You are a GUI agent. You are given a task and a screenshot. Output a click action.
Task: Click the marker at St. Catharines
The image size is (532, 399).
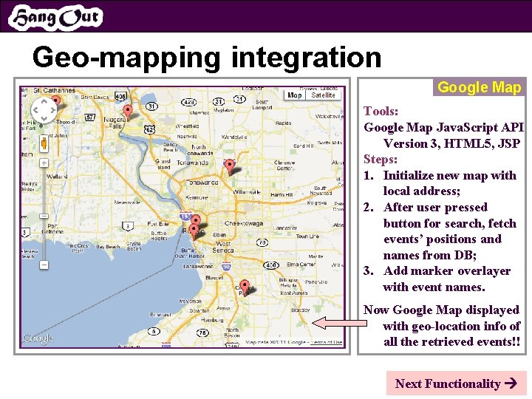pyautogui.click(x=56, y=100)
